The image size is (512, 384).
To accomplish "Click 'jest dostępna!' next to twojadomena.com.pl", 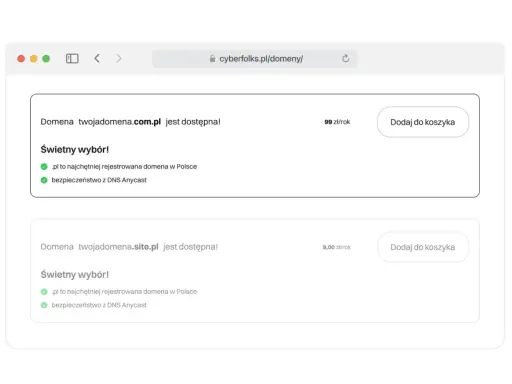I will coord(193,122).
